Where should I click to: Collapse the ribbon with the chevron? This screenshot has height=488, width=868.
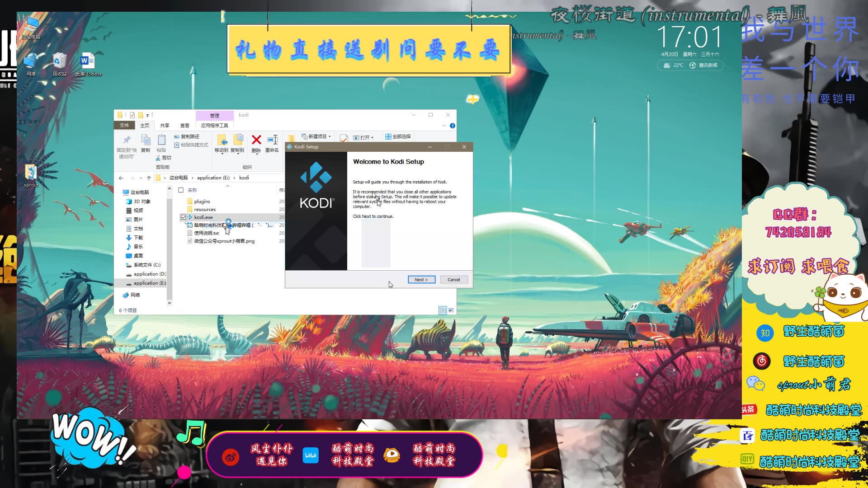click(444, 126)
